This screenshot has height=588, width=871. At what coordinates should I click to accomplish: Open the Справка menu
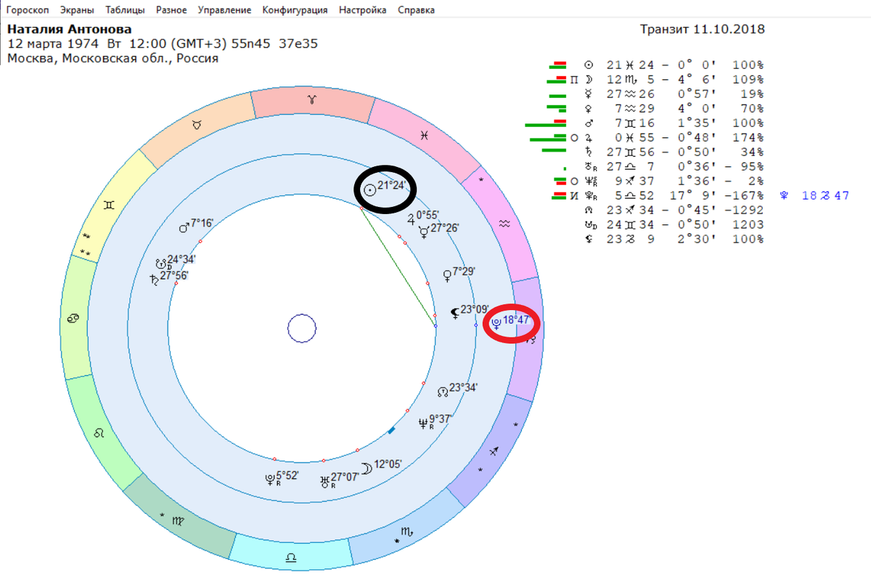(417, 10)
